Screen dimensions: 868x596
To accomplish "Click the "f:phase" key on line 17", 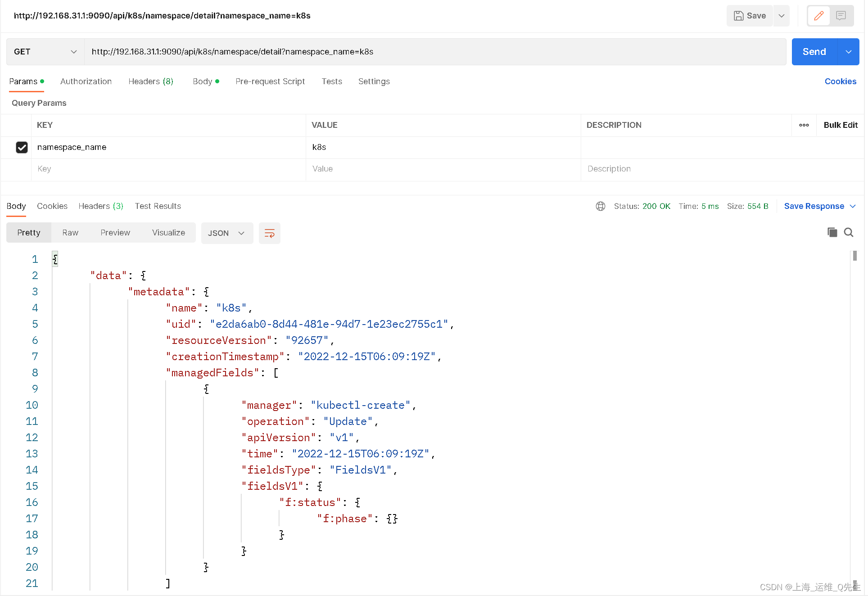I will click(345, 519).
